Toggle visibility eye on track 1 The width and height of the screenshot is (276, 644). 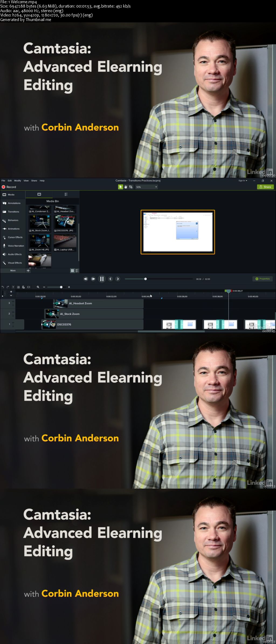(13, 323)
